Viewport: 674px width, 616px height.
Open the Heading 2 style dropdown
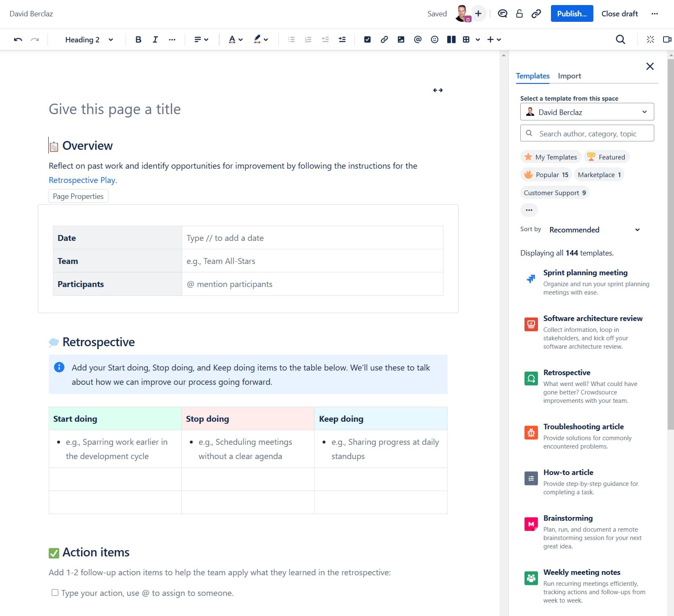(x=87, y=39)
